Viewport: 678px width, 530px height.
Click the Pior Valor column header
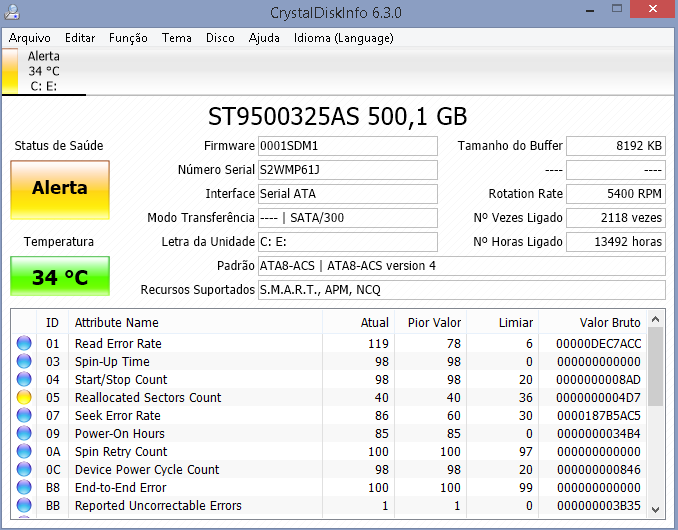(431, 322)
